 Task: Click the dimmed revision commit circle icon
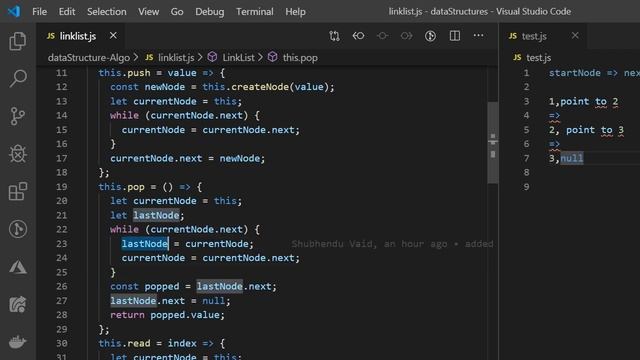(382, 36)
